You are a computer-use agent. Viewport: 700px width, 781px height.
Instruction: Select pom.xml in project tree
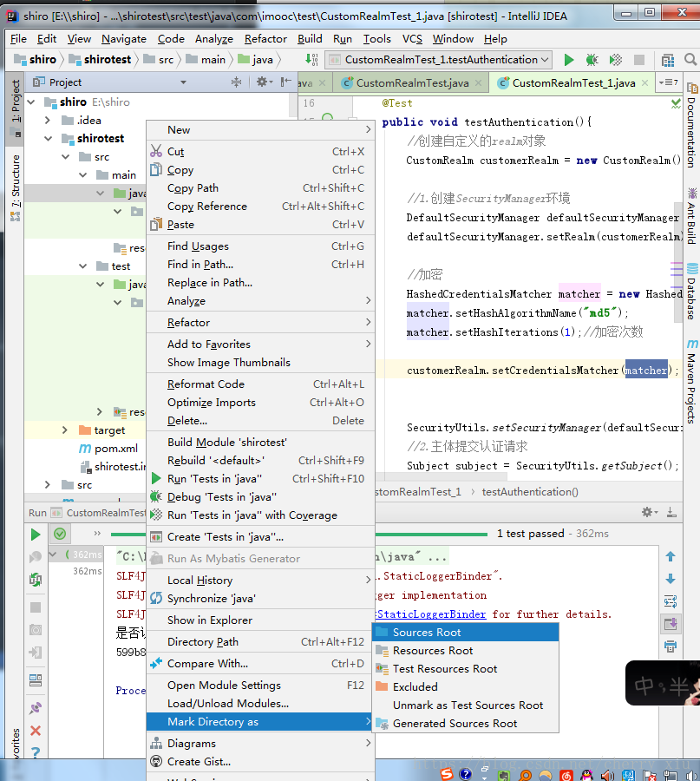pos(116,449)
